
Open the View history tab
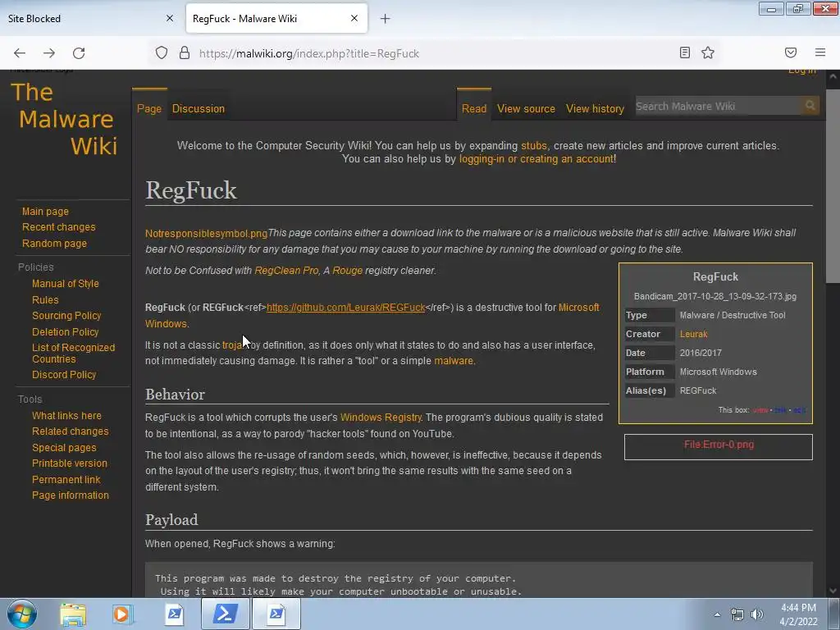(596, 109)
